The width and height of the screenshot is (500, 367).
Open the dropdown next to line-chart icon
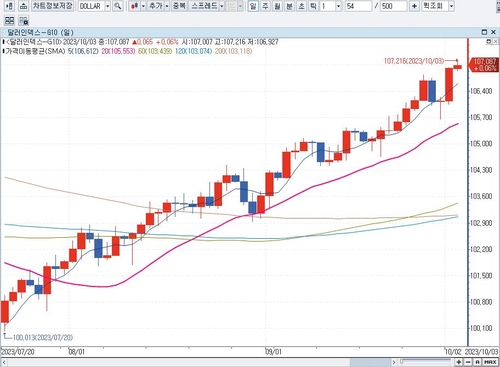(240, 6)
